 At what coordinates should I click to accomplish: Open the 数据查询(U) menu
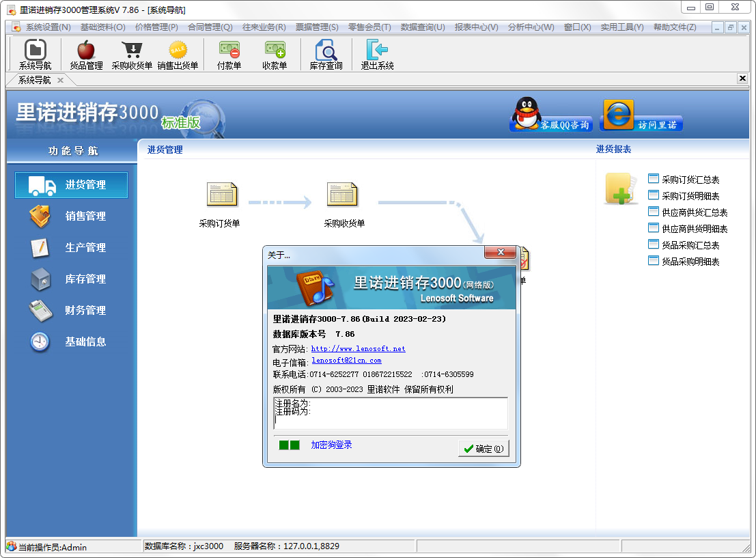click(x=422, y=27)
